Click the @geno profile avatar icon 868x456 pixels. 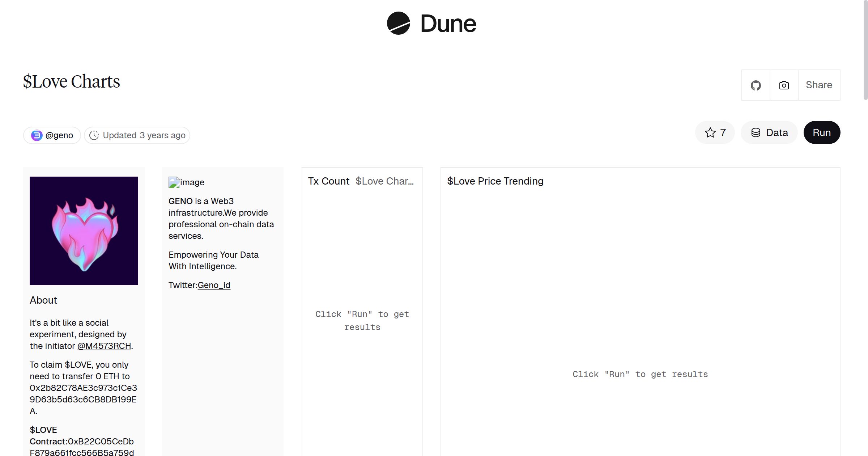[x=37, y=135]
